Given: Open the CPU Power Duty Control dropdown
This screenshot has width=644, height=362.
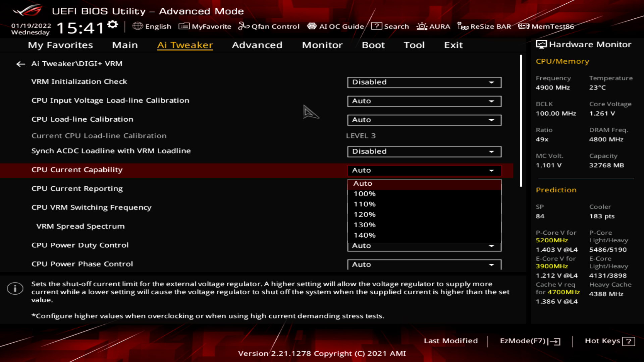Looking at the screenshot, I should point(424,246).
